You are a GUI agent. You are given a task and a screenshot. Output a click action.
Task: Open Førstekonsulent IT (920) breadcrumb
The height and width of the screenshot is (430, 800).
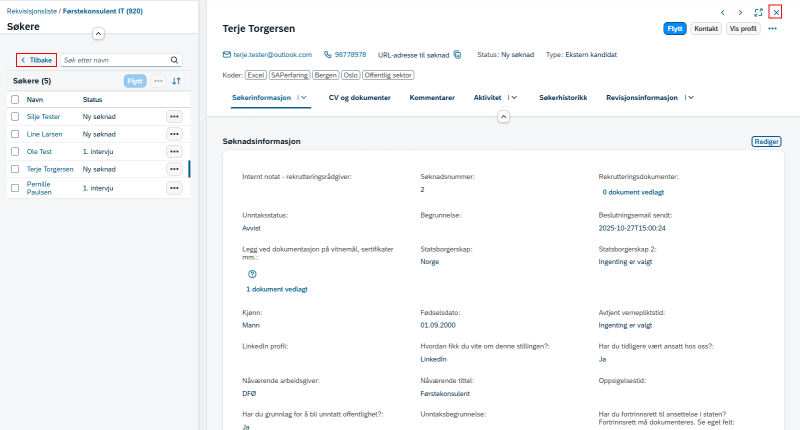(103, 11)
